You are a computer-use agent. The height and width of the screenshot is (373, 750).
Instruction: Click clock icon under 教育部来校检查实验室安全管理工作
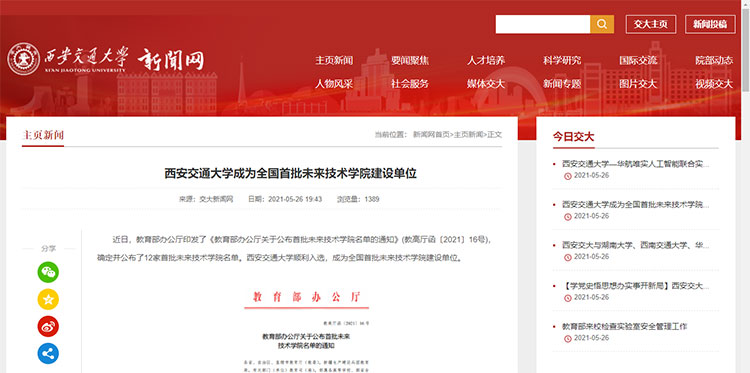(568, 339)
